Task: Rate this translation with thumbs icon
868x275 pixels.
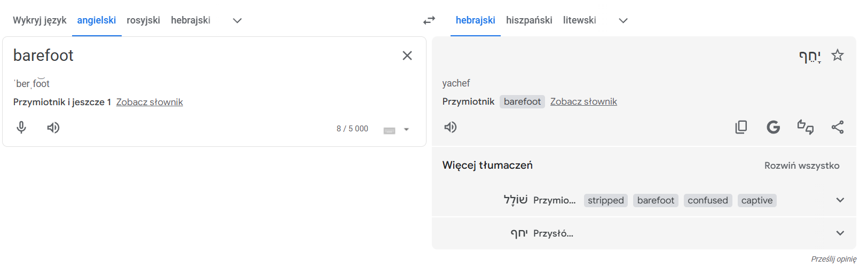Action: tap(805, 127)
